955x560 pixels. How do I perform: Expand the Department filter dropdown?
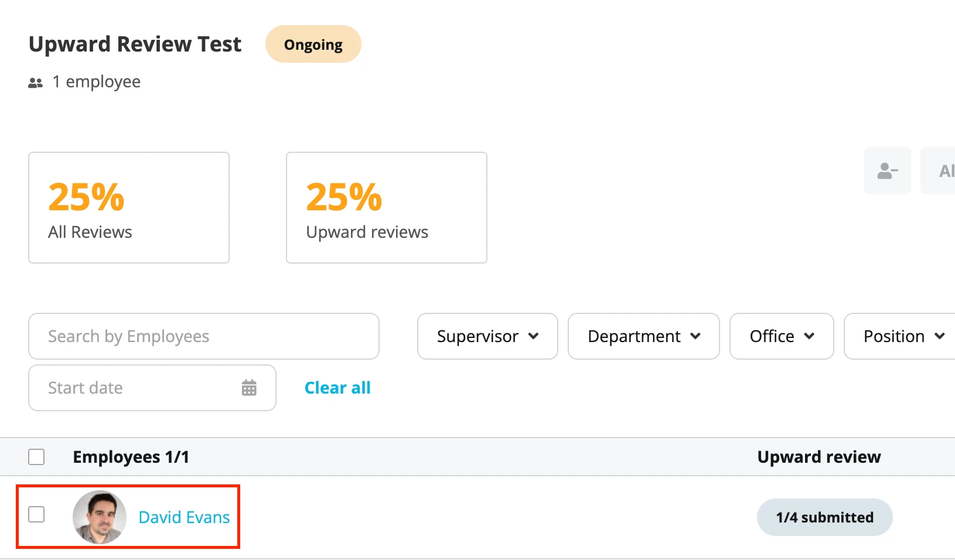pyautogui.click(x=643, y=336)
